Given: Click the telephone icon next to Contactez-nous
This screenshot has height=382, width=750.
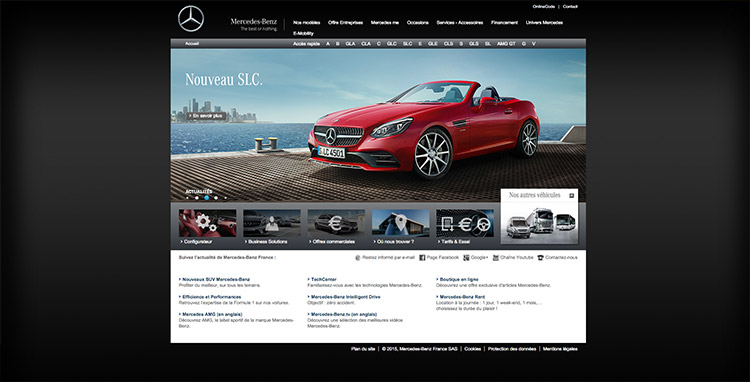Looking at the screenshot, I should (x=541, y=258).
